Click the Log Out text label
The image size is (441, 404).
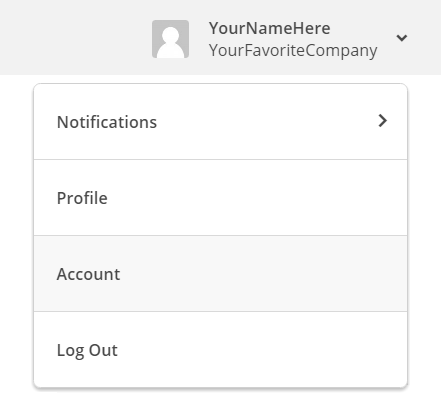coord(87,351)
